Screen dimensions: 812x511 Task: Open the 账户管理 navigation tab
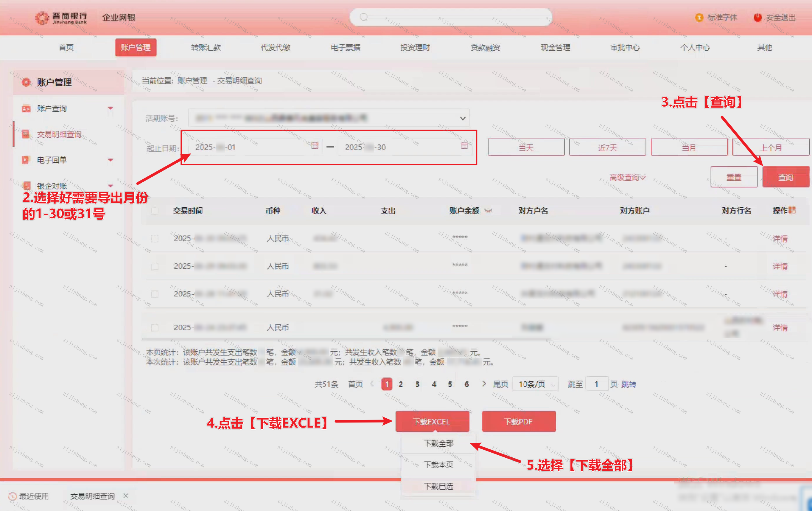tap(136, 48)
